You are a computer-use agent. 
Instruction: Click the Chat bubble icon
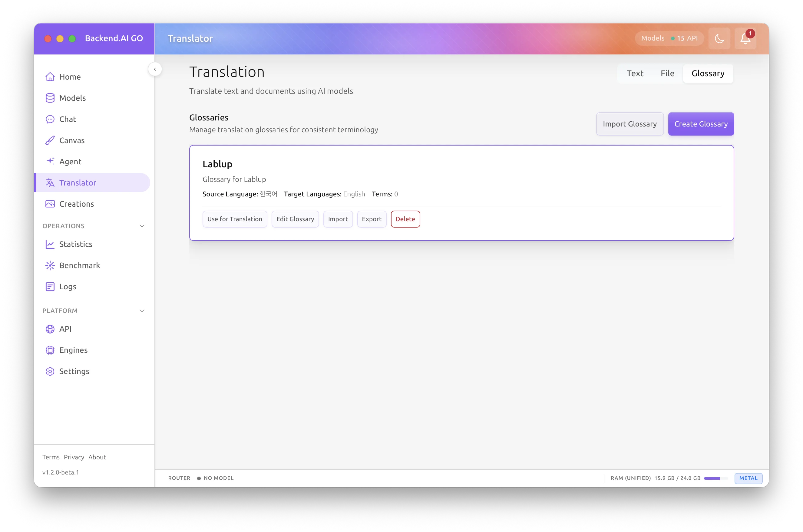coord(50,119)
